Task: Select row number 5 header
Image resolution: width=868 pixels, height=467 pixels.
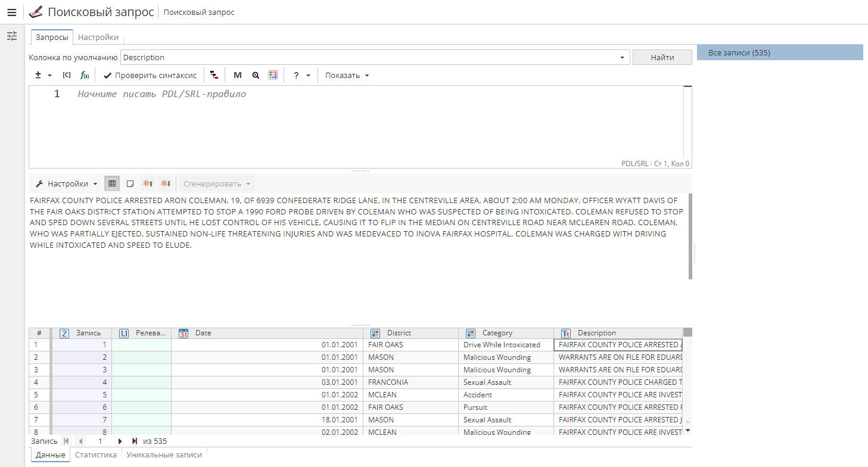Action: (39, 395)
